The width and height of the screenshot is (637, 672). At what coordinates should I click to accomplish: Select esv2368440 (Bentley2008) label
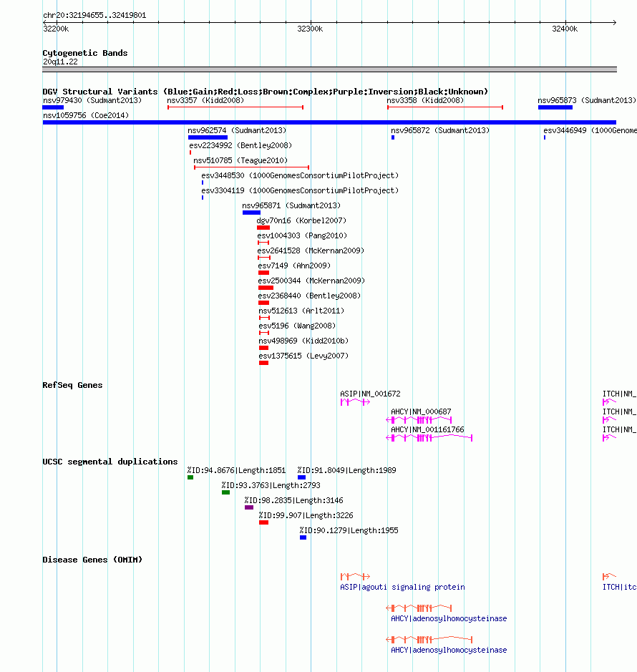309,296
